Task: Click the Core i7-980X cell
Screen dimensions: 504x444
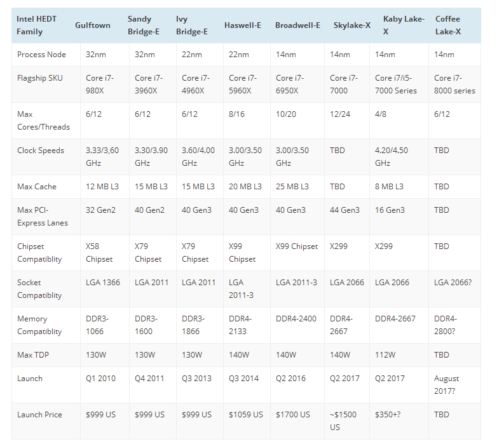Action: pyautogui.click(x=100, y=84)
